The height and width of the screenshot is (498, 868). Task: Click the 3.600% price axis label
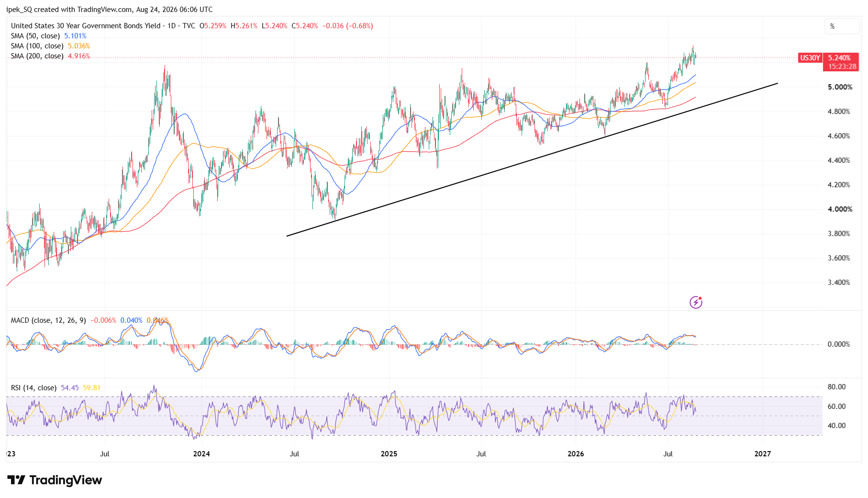pos(839,258)
